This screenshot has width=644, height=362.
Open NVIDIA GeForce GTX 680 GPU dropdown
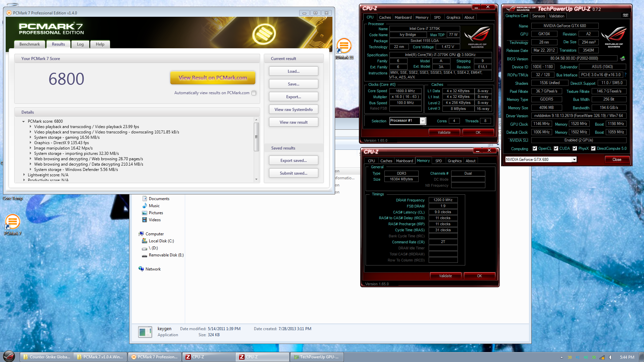click(574, 160)
